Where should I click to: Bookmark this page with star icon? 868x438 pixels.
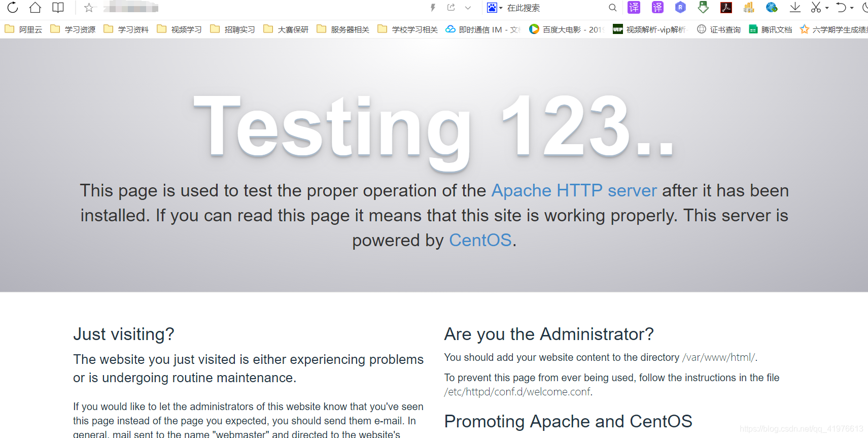point(89,8)
